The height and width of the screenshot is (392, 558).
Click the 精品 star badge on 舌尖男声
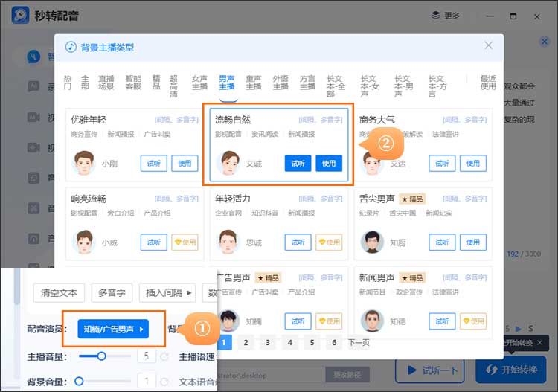412,199
